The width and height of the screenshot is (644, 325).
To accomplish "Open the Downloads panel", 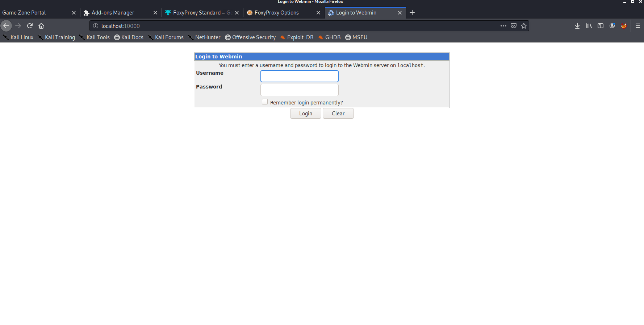I will [x=577, y=26].
